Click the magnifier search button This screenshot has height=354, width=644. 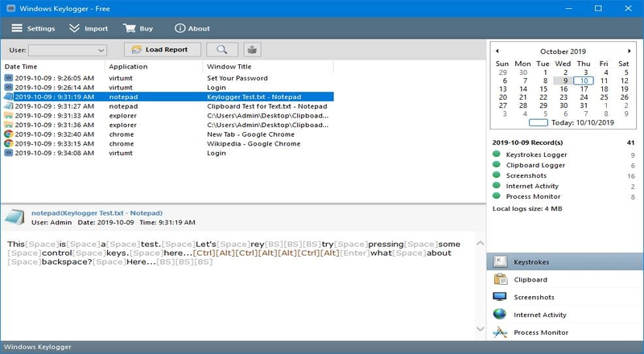[222, 50]
